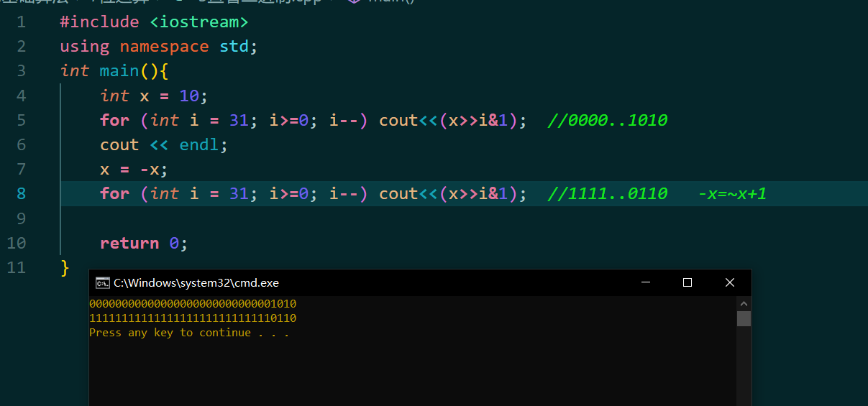Close the cmd.exe console window
The image size is (868, 406).
click(x=730, y=283)
